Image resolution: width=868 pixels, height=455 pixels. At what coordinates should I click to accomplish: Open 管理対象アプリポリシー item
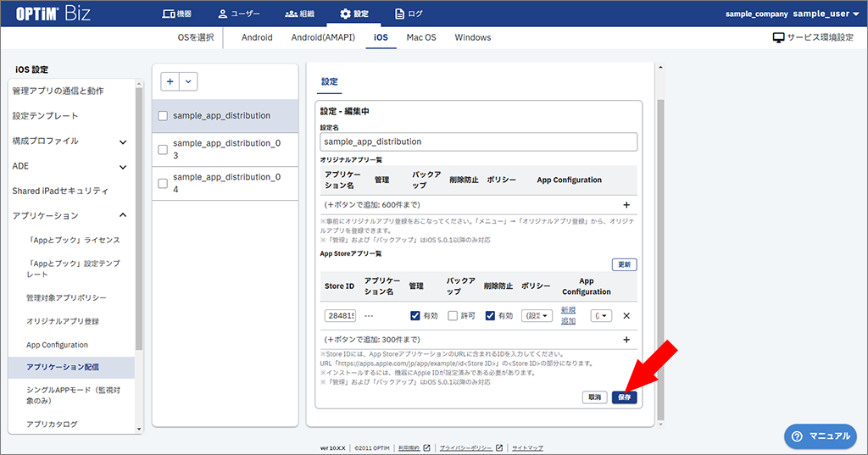click(x=66, y=297)
